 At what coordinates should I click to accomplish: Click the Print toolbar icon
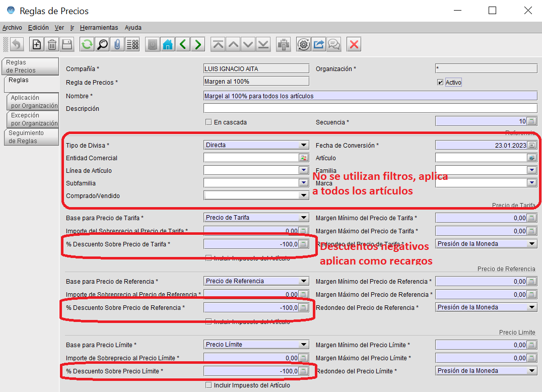point(284,44)
